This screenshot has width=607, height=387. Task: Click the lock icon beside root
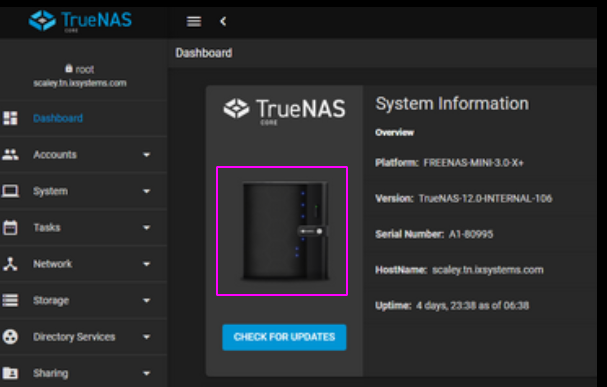(x=69, y=68)
